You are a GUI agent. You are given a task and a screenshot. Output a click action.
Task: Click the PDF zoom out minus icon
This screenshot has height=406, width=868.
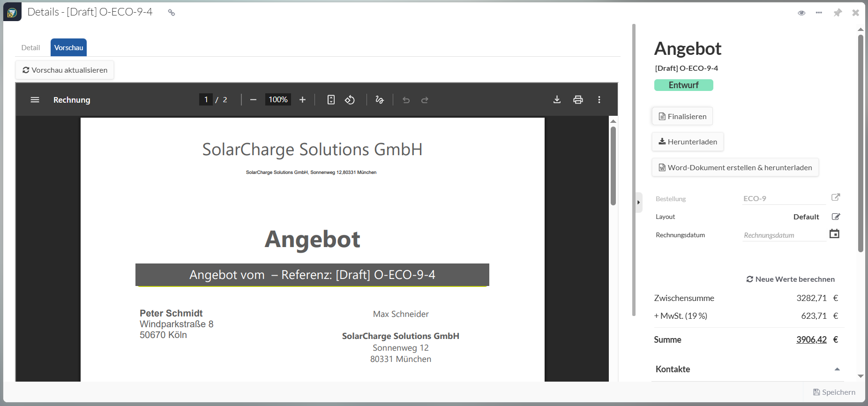point(253,100)
